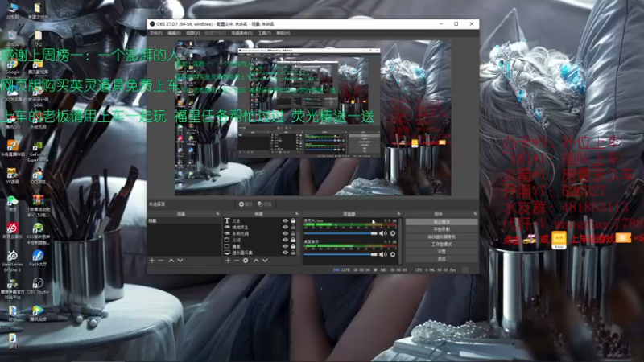Pop out the 场景 dock using its header icon
644x362 pixels.
[217, 214]
